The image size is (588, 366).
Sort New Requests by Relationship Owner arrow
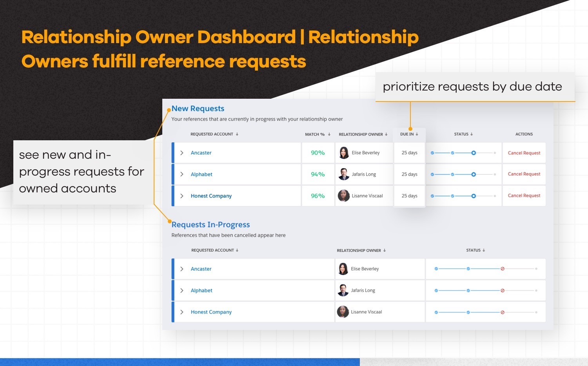[x=386, y=134]
